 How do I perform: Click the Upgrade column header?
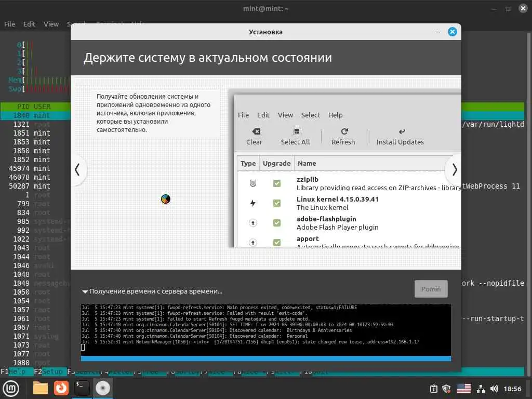276,163
